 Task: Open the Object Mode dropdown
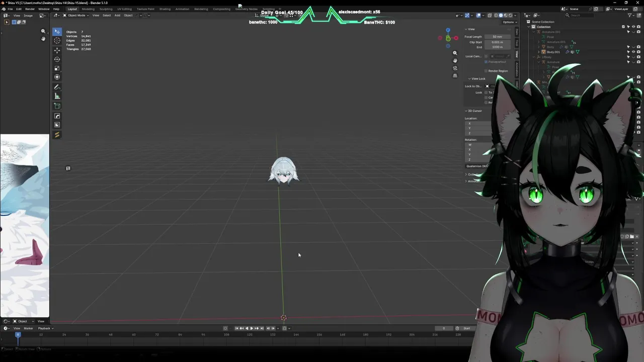[x=76, y=15]
